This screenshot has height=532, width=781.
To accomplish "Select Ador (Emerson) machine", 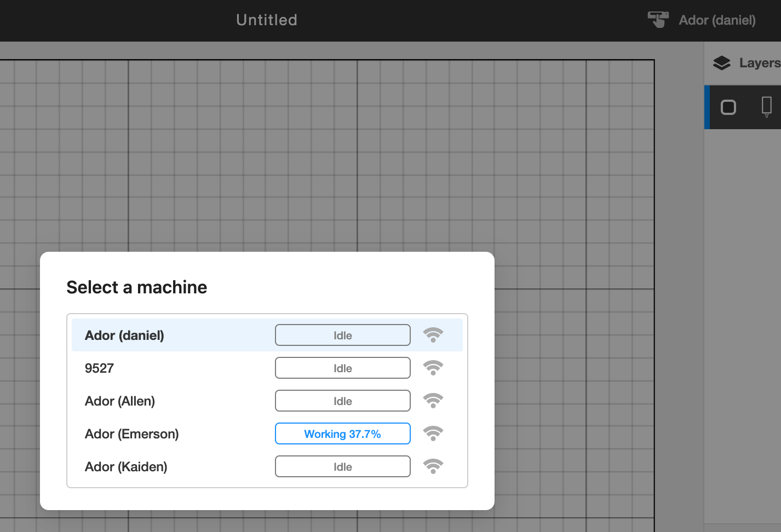I will click(267, 433).
